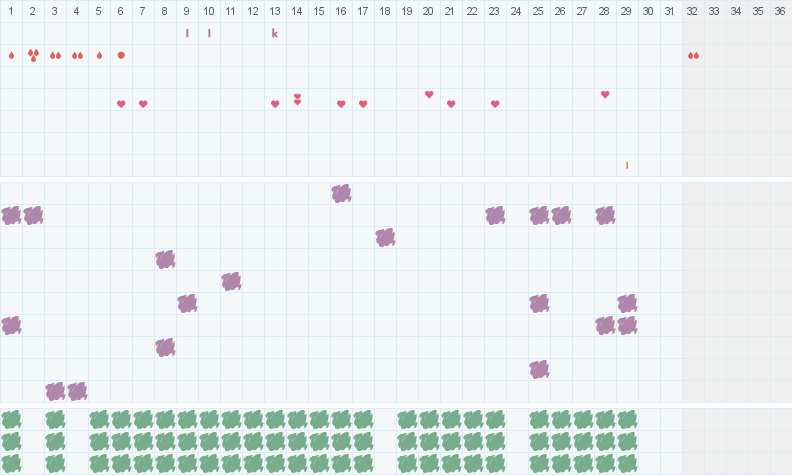Click the purple scribble on day 26

[x=561, y=216]
